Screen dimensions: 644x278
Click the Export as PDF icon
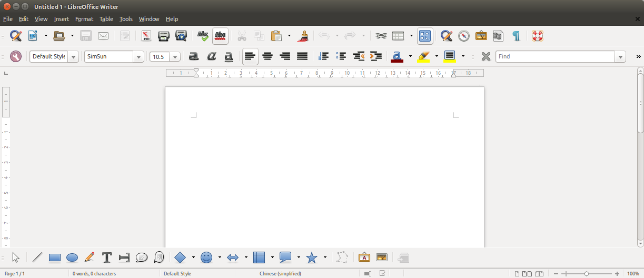(146, 36)
